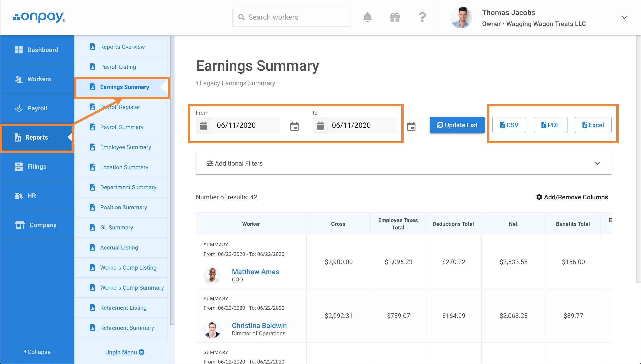Expand Additional Filters panel
Viewport: 641px width, 364px height.
[404, 163]
